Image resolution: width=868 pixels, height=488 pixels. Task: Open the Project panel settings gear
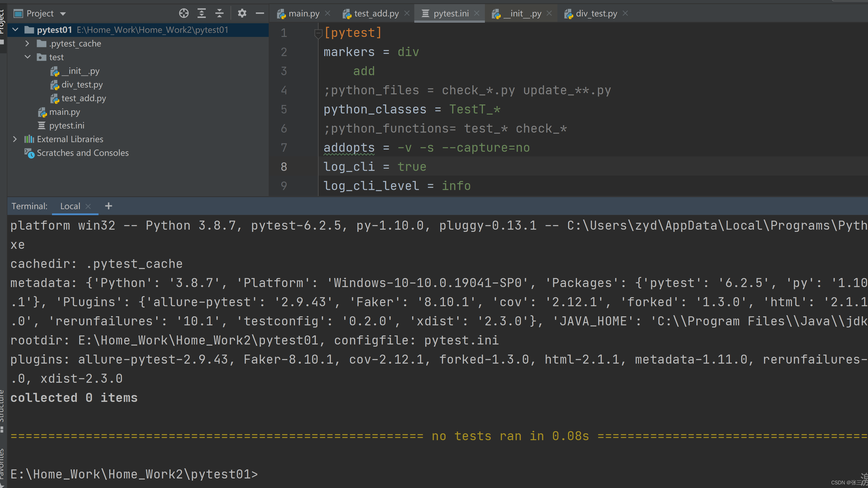pyautogui.click(x=242, y=13)
